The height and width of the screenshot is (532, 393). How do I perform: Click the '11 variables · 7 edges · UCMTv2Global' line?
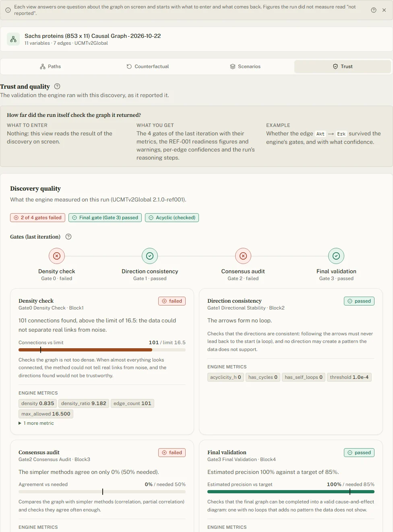(66, 43)
